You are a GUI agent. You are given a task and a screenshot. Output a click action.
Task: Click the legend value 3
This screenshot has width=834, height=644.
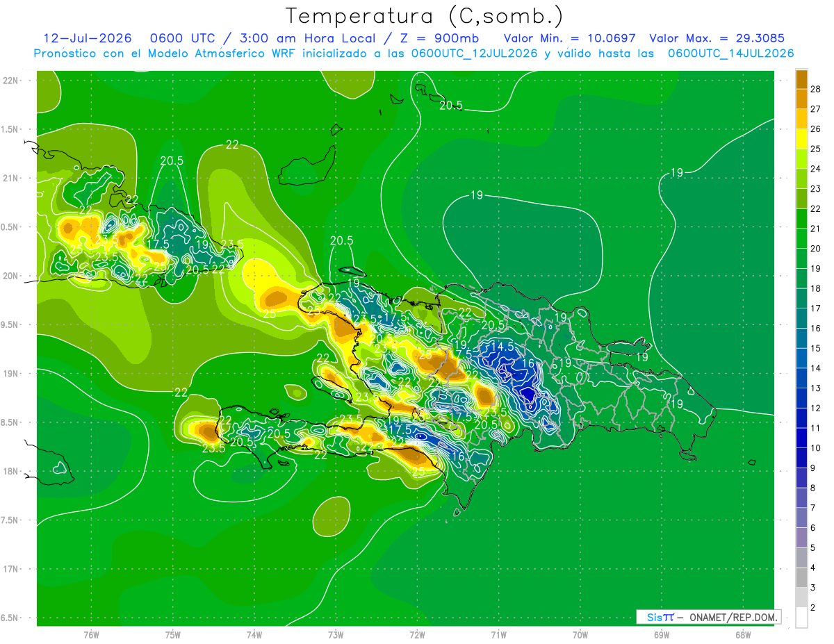point(812,588)
